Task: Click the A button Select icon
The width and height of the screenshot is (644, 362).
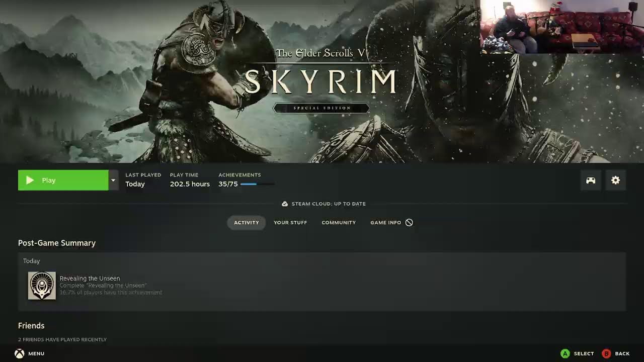Action: pyautogui.click(x=565, y=353)
